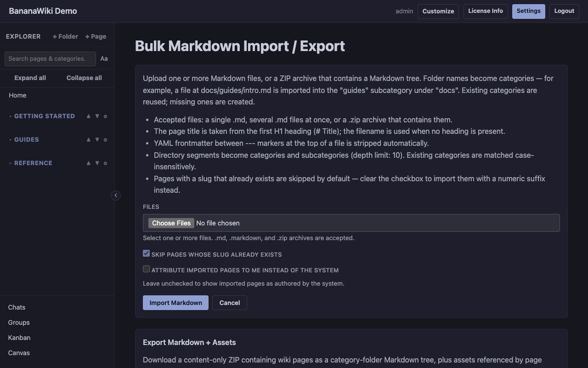
Task: Expand the Getting Started category
Action: click(x=11, y=116)
